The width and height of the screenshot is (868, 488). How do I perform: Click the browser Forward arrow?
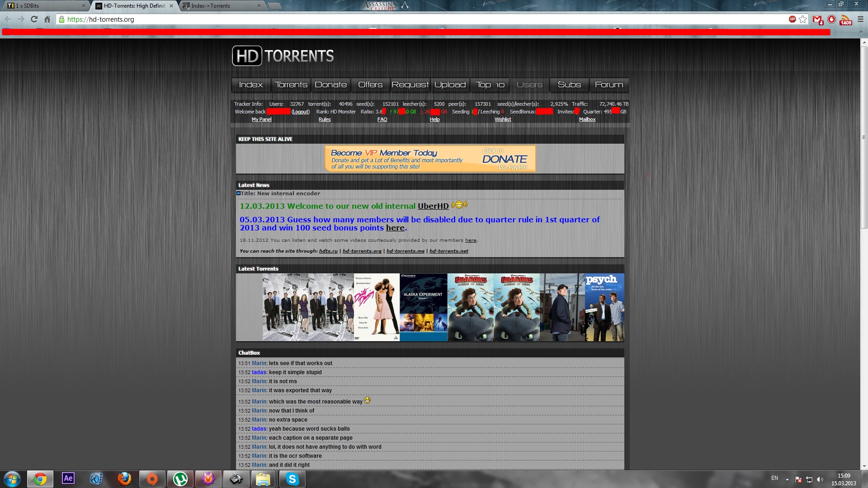(21, 19)
